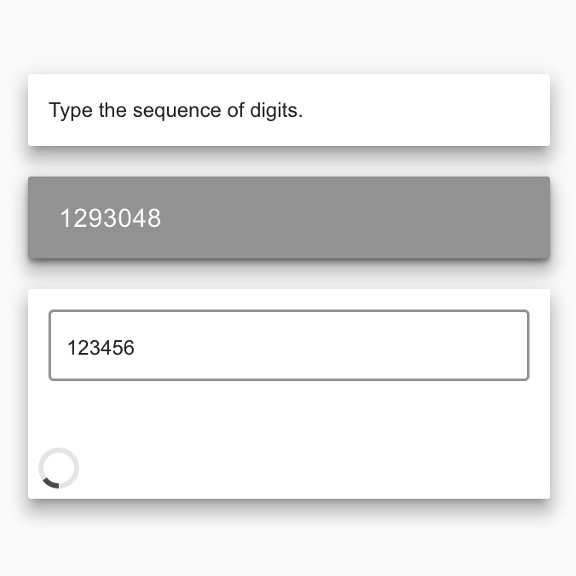Focus the digit input field containing 123456
This screenshot has height=576, width=576.
pos(289,345)
